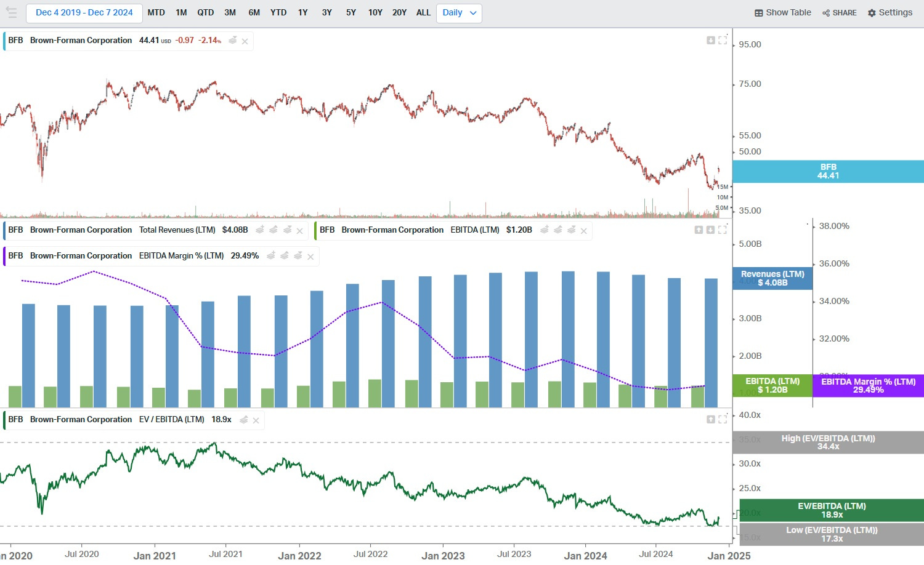Remove the EBITDA Margin % series
Image resolution: width=924 pixels, height=565 pixels.
point(311,257)
